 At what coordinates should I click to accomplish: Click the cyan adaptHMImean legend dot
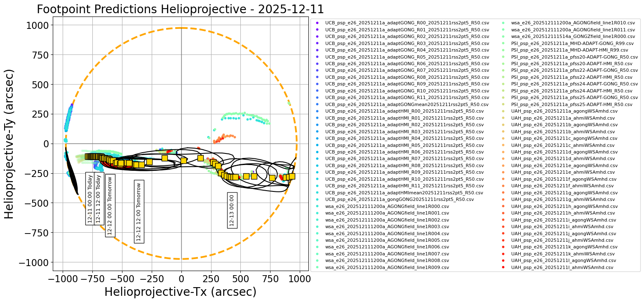317,192
